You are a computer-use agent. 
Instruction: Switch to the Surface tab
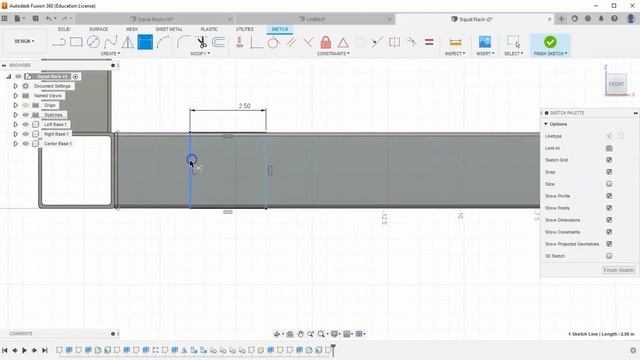click(98, 29)
